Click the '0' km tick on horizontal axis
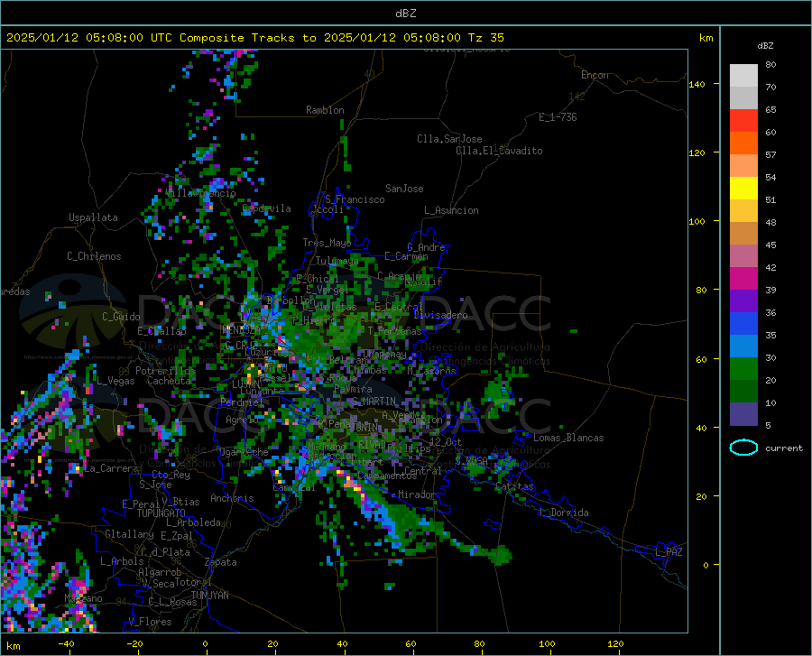The width and height of the screenshot is (812, 656). pos(206,643)
